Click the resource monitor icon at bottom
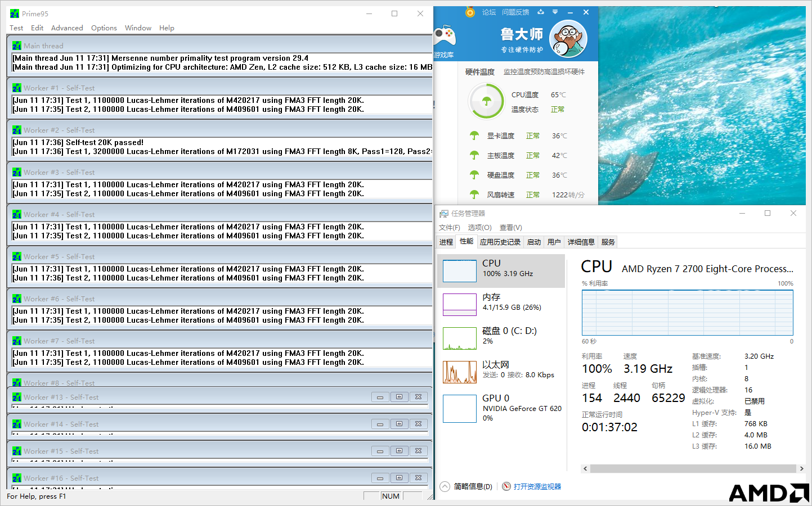The image size is (812, 506). (x=506, y=486)
